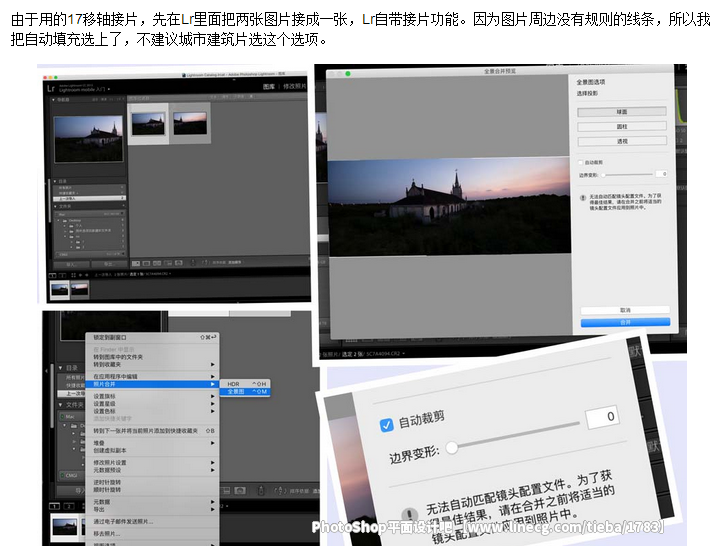Viewport: 720px width, 546px height.
Task: Open filename dropdown in top filmstrip bar
Action: [x=170, y=274]
